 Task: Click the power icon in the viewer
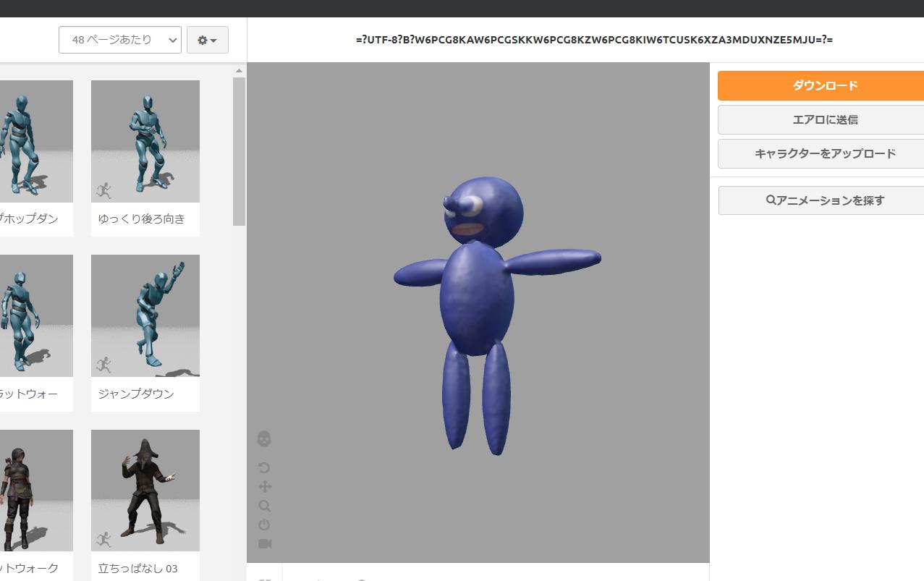point(264,525)
